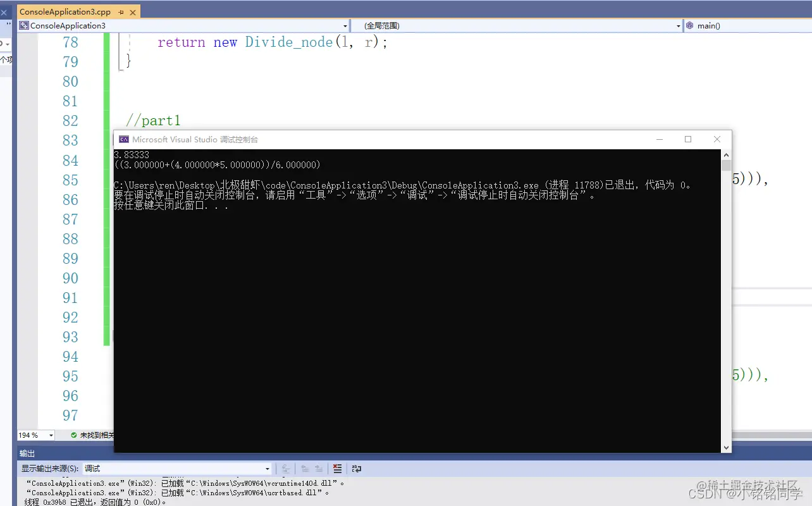This screenshot has height=506, width=812.
Task: Open the 194 % zoom level dropdown
Action: [x=35, y=435]
